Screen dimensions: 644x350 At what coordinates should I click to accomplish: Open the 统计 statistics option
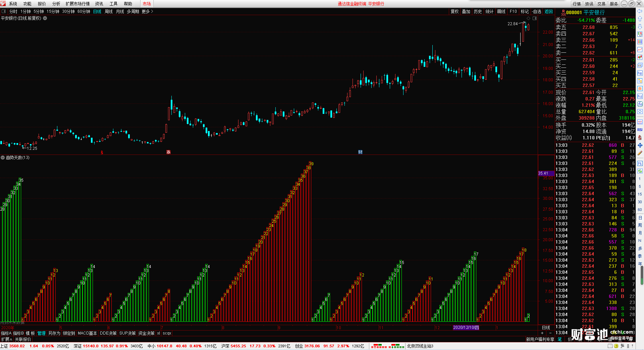(489, 11)
